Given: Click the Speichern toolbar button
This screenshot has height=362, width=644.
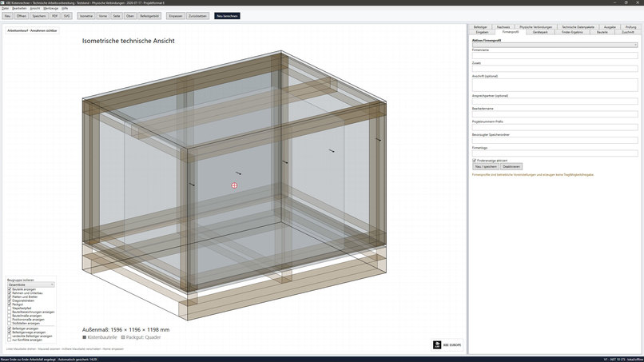Looking at the screenshot, I should [x=39, y=16].
